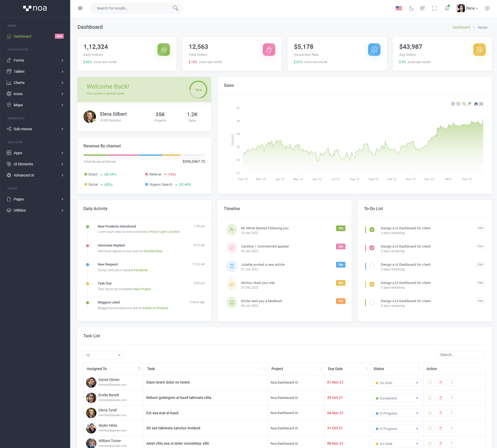Open UI Elements in the sidebar
This screenshot has height=448, width=497.
coord(35,164)
